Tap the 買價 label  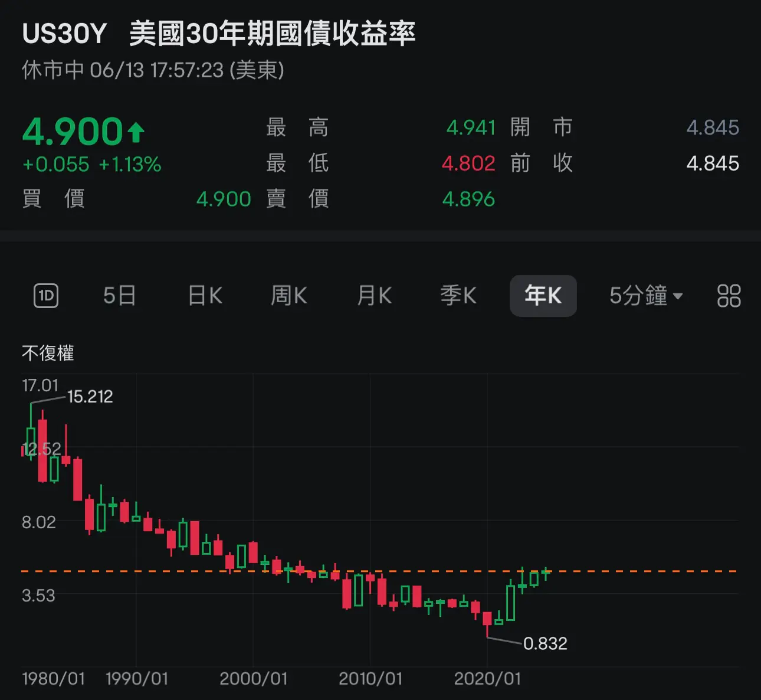click(54, 199)
